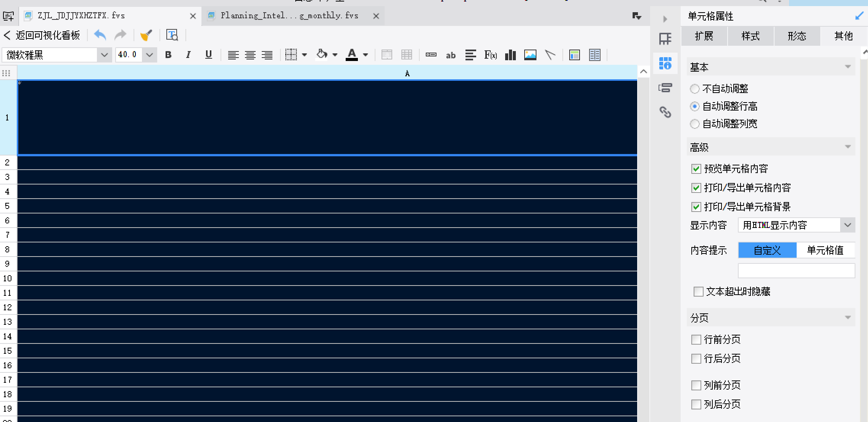Image resolution: width=868 pixels, height=422 pixels.
Task: Collapse the '分页' section
Action: point(848,318)
